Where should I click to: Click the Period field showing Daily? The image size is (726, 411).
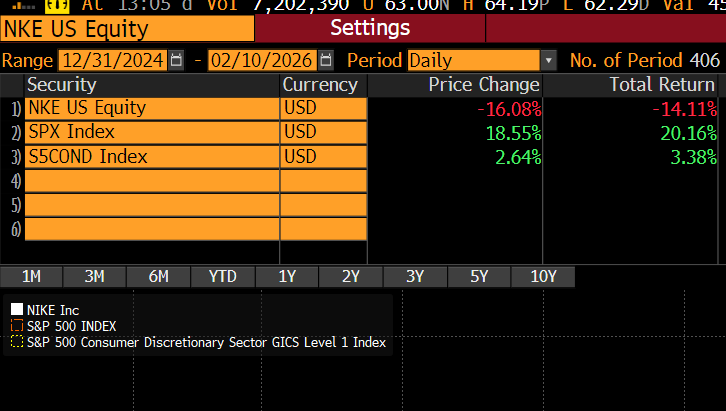point(474,61)
